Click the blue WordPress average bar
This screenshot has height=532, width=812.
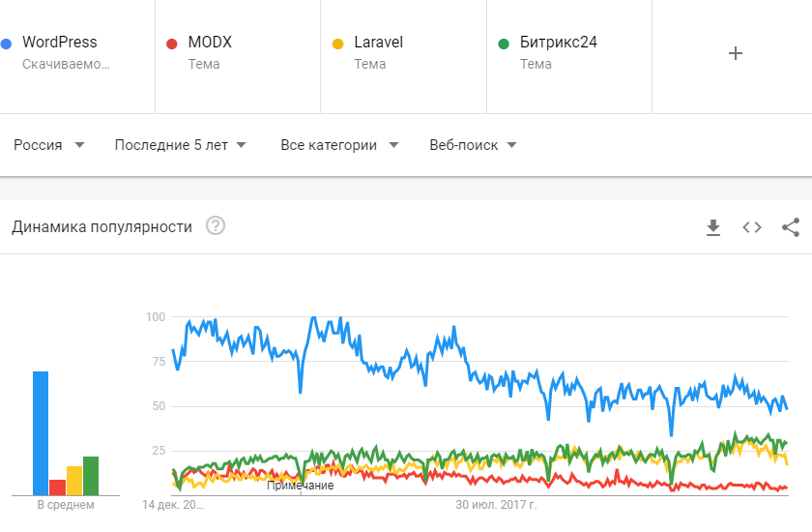(41, 433)
